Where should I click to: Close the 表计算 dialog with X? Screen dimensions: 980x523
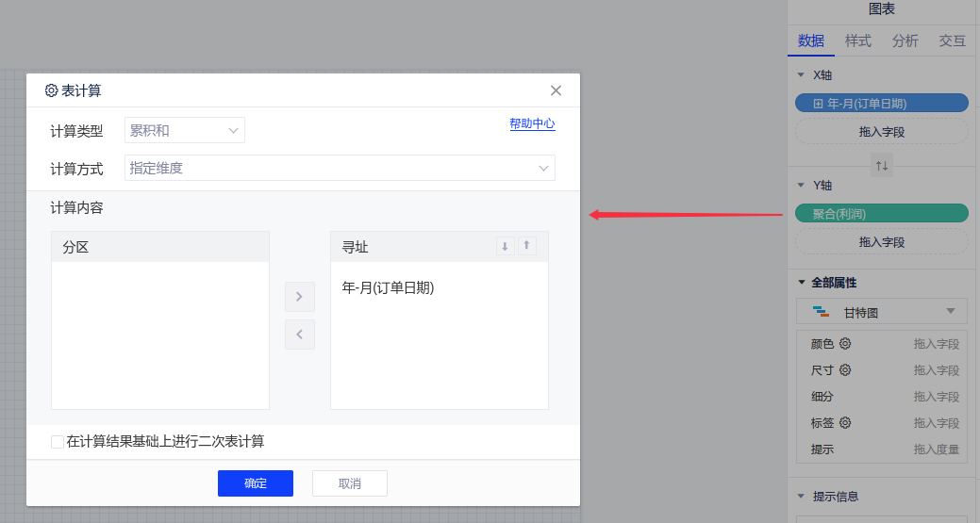tap(556, 90)
